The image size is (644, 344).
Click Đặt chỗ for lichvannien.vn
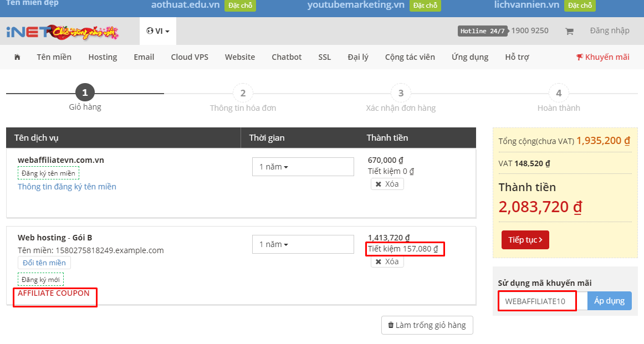click(580, 6)
